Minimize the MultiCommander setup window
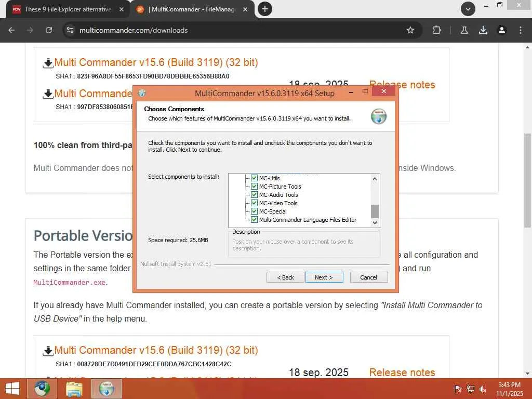 [351, 91]
